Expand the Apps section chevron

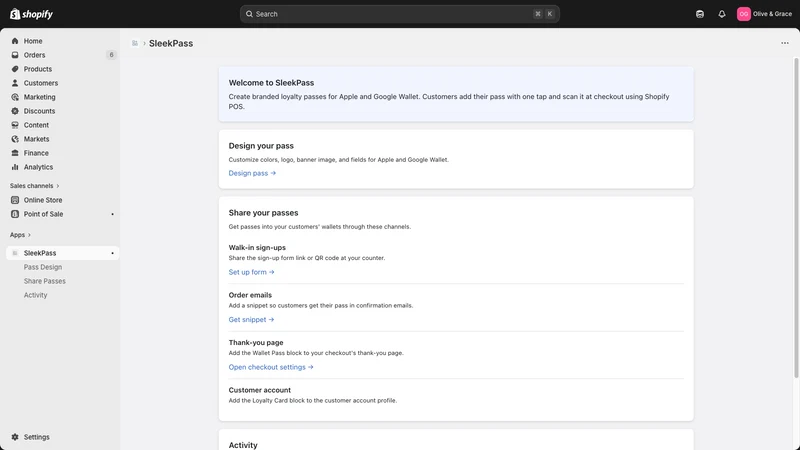(x=29, y=235)
